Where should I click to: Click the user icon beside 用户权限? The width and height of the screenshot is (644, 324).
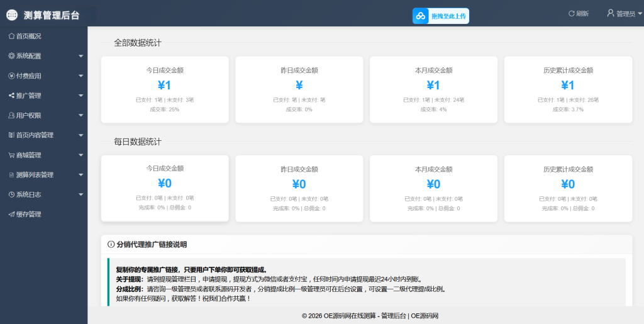point(11,115)
